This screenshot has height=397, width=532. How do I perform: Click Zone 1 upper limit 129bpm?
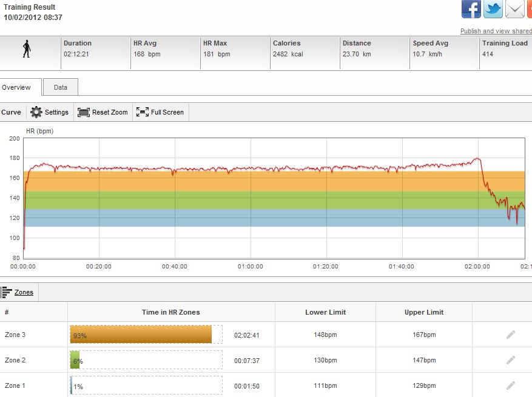click(x=424, y=385)
